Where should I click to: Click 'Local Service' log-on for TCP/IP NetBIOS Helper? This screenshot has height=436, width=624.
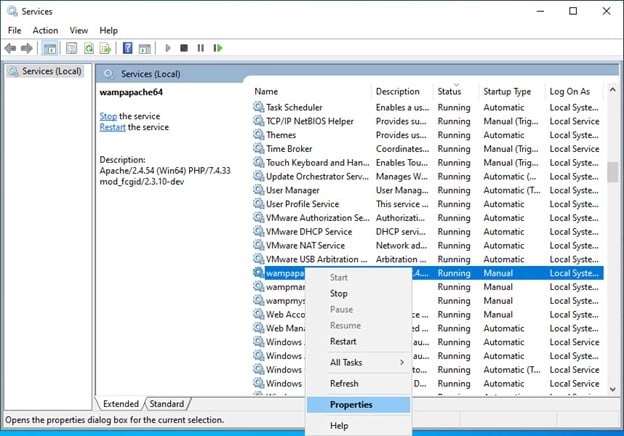pos(574,121)
